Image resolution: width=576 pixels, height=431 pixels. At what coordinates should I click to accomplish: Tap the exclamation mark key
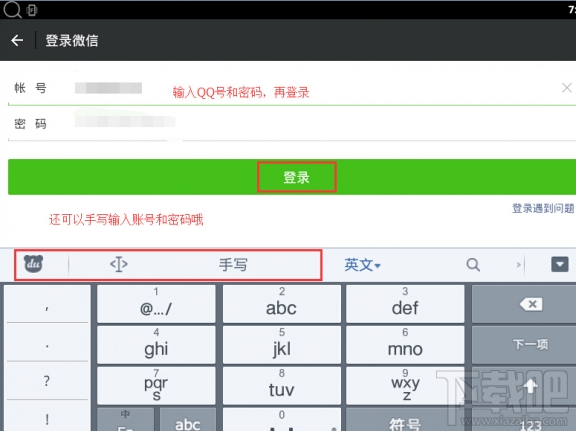coord(47,416)
